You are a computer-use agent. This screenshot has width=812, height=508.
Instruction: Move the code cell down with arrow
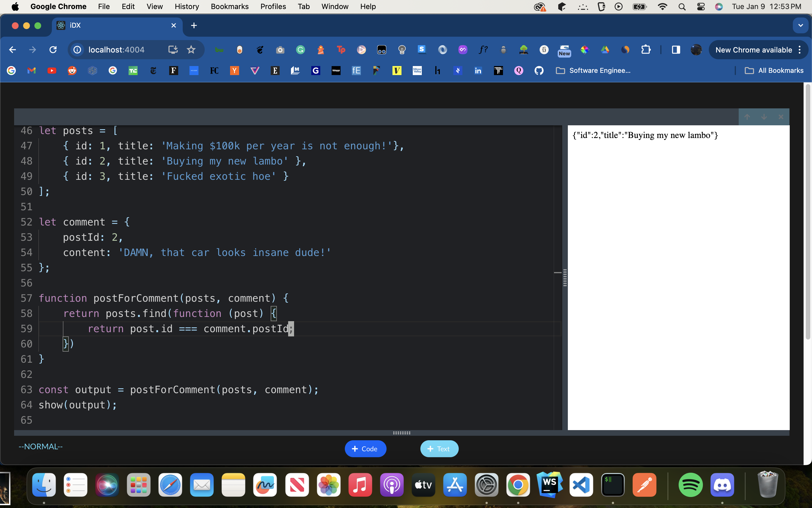coord(764,117)
